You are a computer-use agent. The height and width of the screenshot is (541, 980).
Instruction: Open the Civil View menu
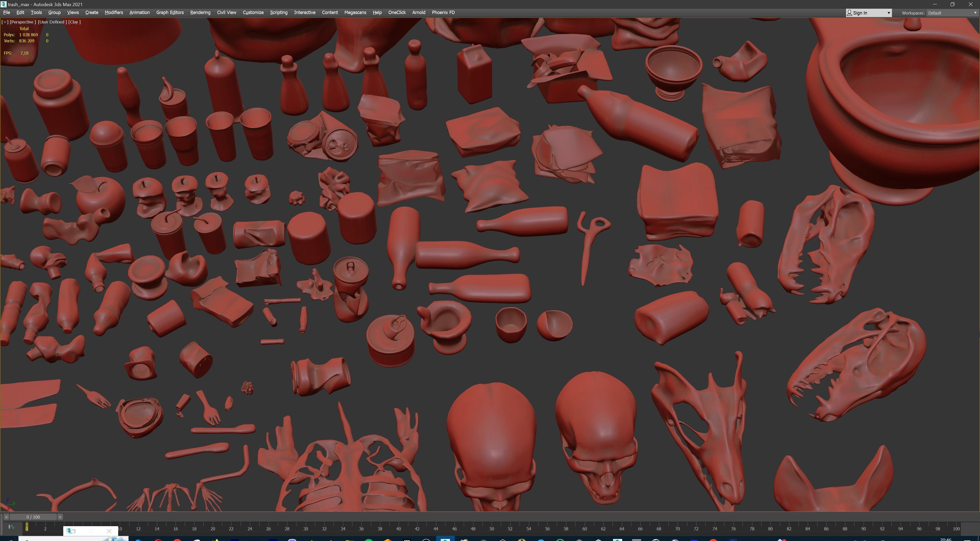point(226,13)
